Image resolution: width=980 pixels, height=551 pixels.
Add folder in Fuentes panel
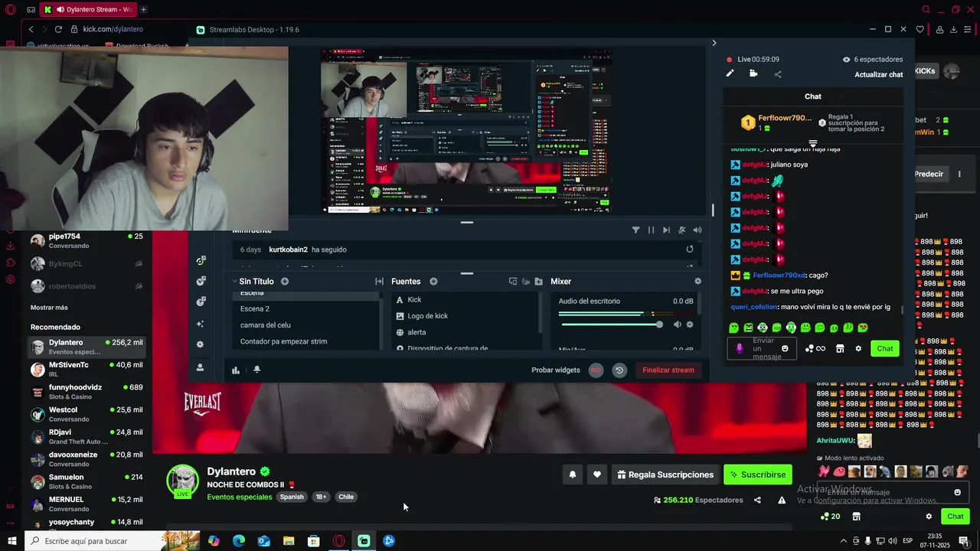coord(538,282)
